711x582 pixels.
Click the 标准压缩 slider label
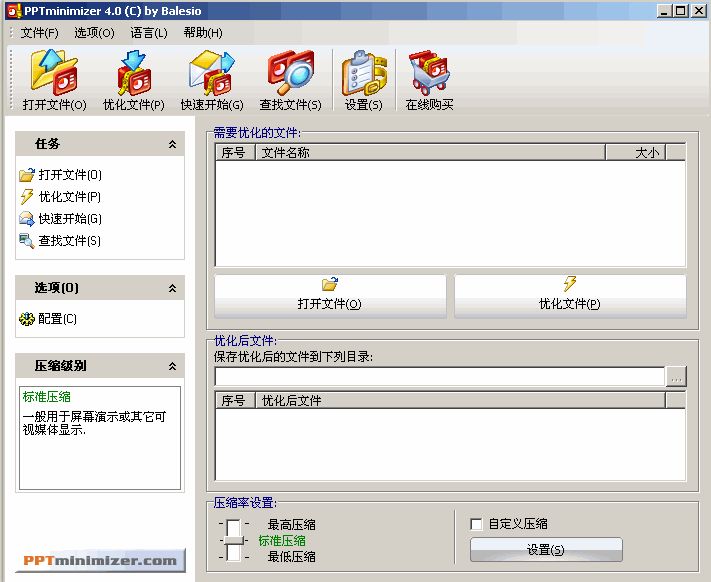[282, 541]
